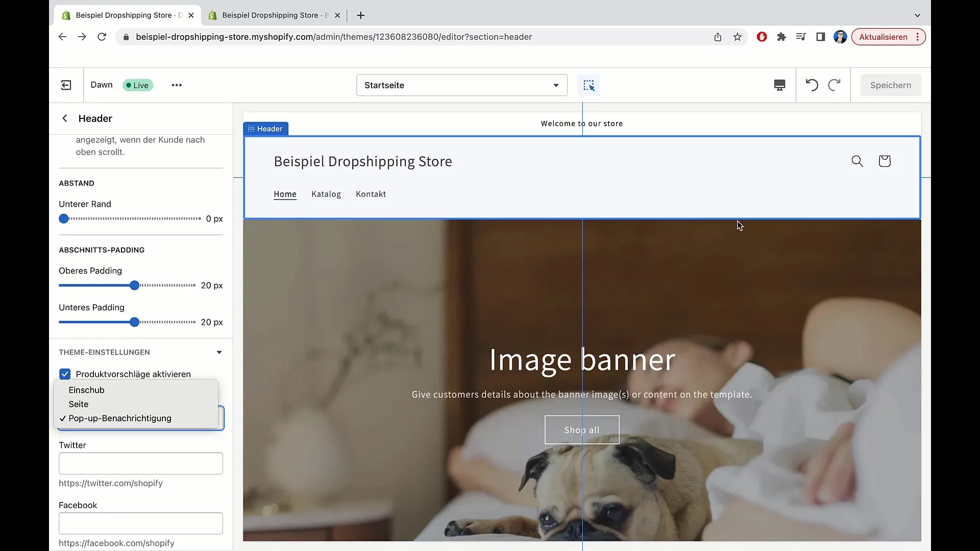Drag the Oberes Padding slider
The height and width of the screenshot is (551, 980).
pyautogui.click(x=134, y=285)
